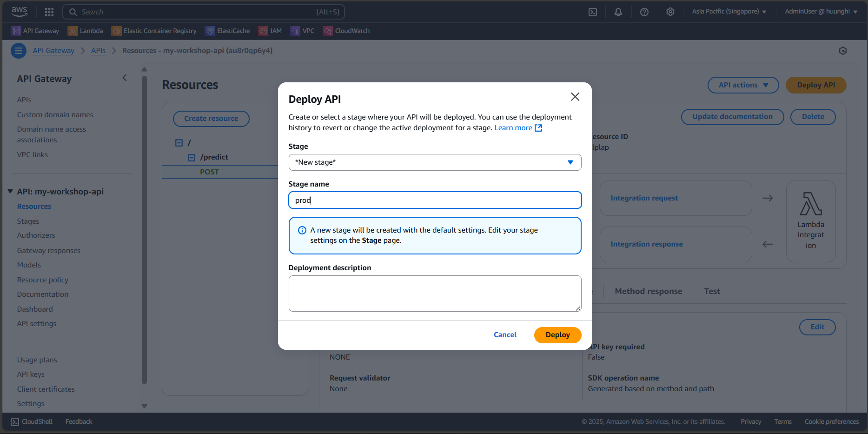Click the sidebar scroll down arrow
868x434 pixels.
(144, 406)
